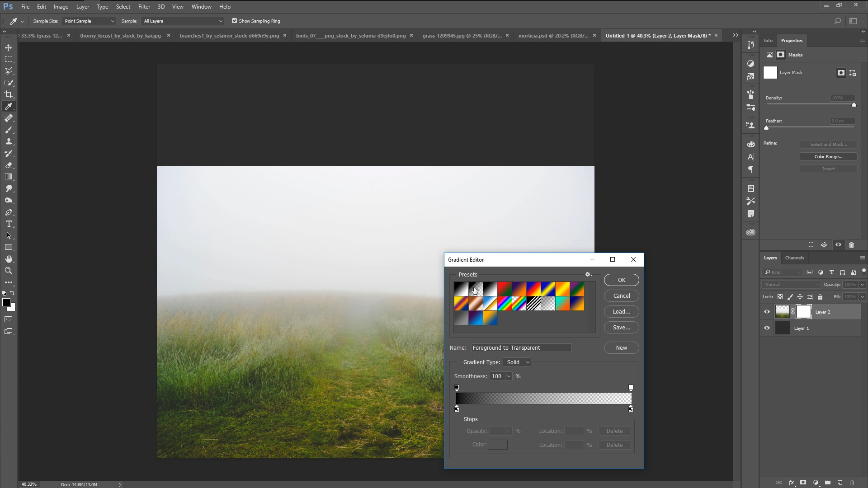Open Sample Size dropdown
The width and height of the screenshot is (868, 488).
(89, 21)
